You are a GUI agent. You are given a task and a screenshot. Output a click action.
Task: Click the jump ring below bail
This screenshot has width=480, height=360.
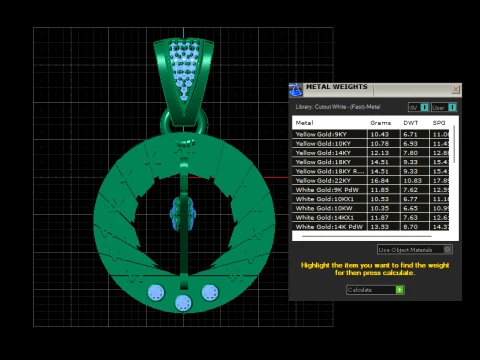184,122
